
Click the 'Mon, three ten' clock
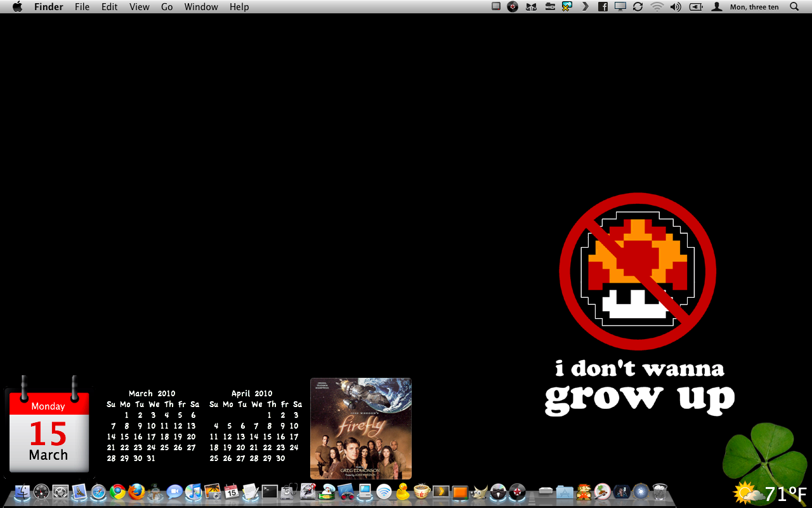pos(754,7)
